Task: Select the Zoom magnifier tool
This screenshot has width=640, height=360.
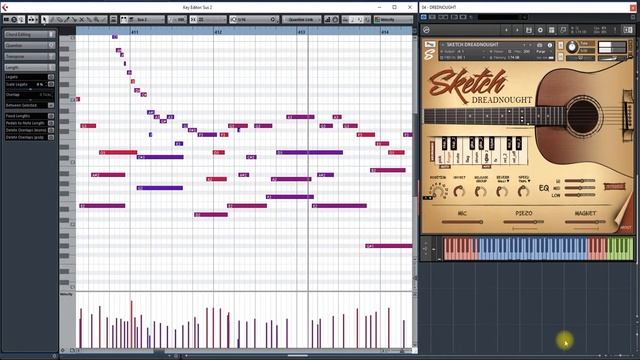Action: 96,19
